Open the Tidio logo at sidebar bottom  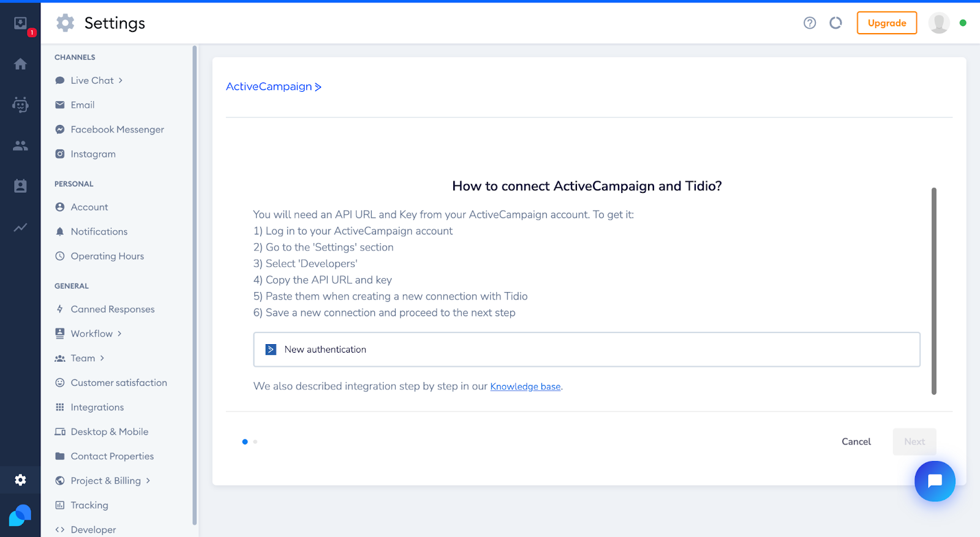pyautogui.click(x=20, y=516)
